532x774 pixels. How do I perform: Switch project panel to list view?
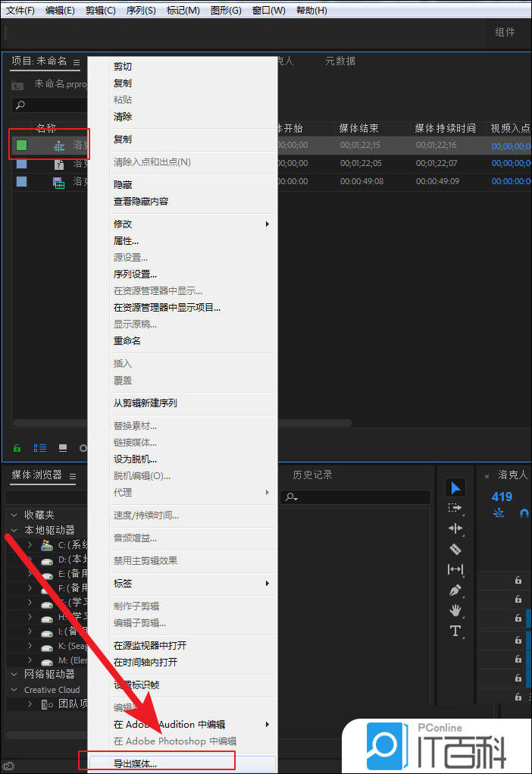40,448
